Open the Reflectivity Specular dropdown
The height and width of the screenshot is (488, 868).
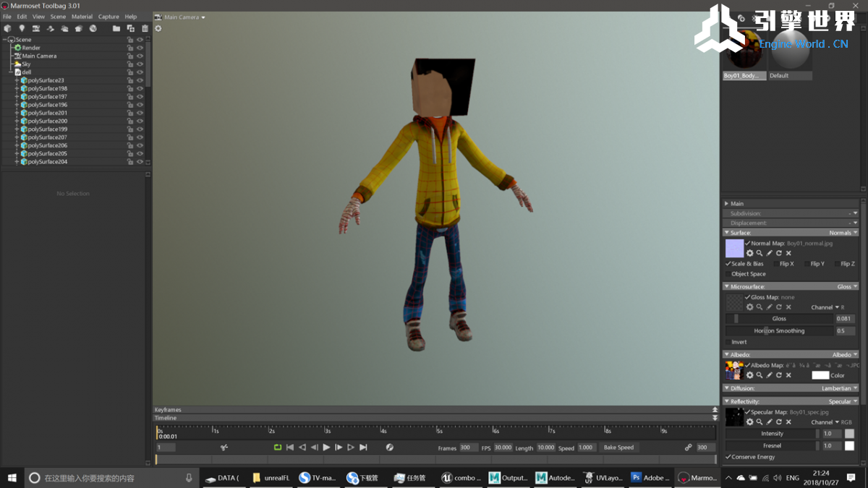[x=843, y=401]
